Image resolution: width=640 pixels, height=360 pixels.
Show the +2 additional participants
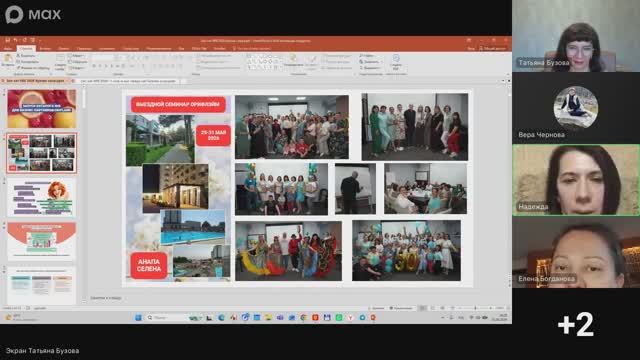pos(576,324)
